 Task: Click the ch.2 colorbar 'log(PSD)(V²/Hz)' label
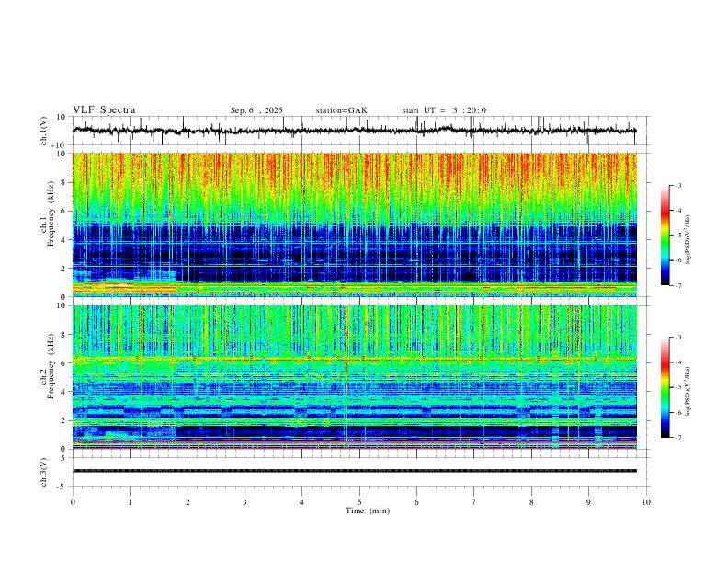coord(688,391)
